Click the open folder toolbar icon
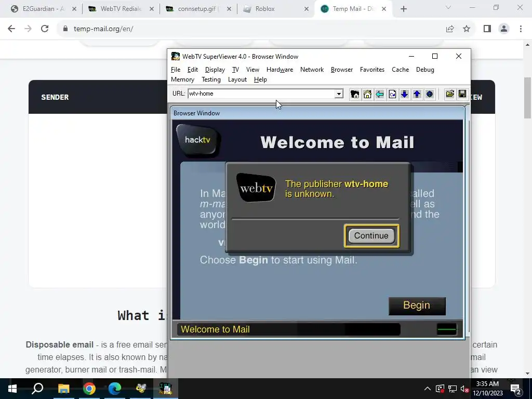Image resolution: width=532 pixels, height=399 pixels. 450,94
